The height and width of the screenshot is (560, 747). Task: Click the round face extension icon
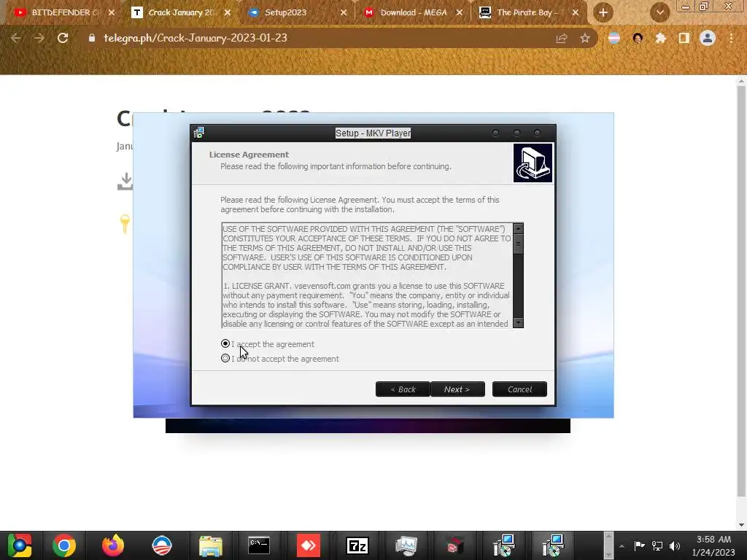[638, 38]
